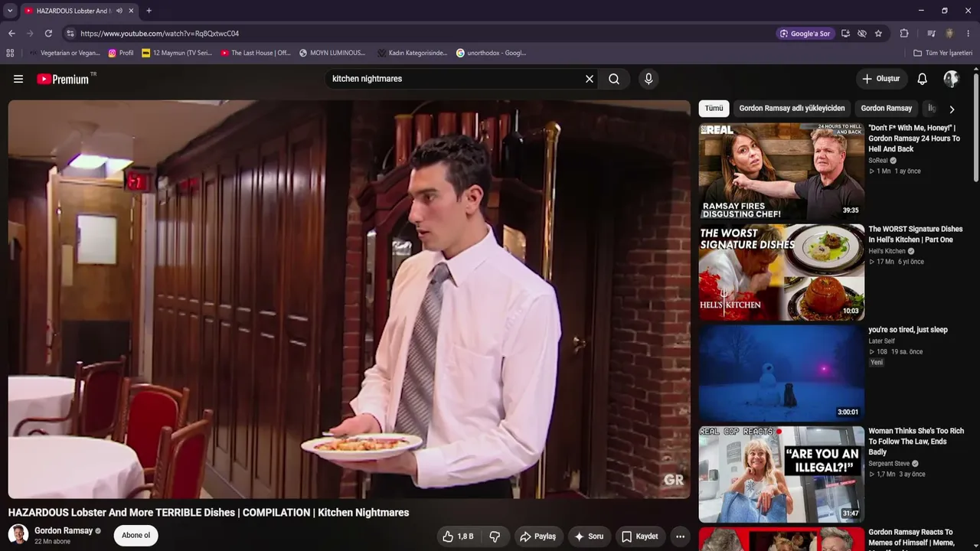
Task: Open 'Woman Thinks She's Too Rich' title
Action: [x=916, y=442]
